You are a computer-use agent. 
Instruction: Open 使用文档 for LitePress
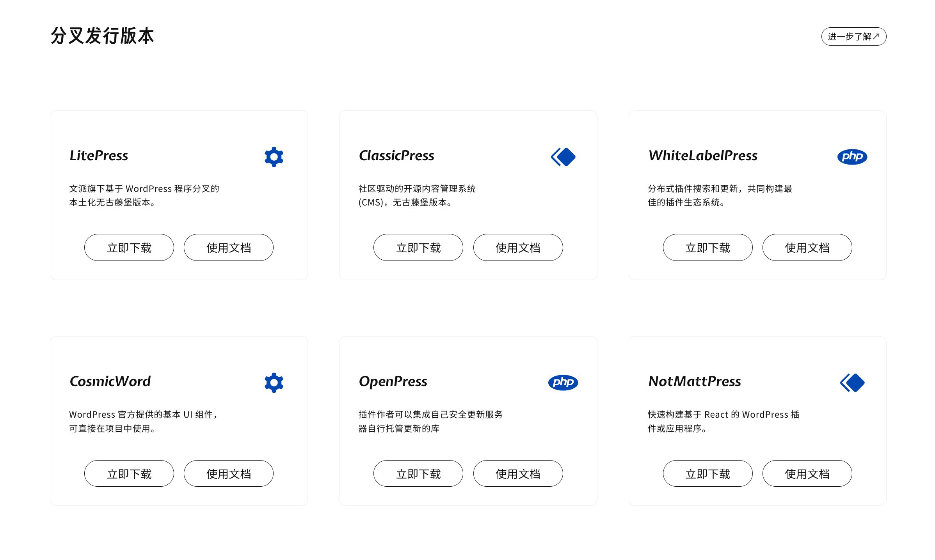[x=228, y=248]
